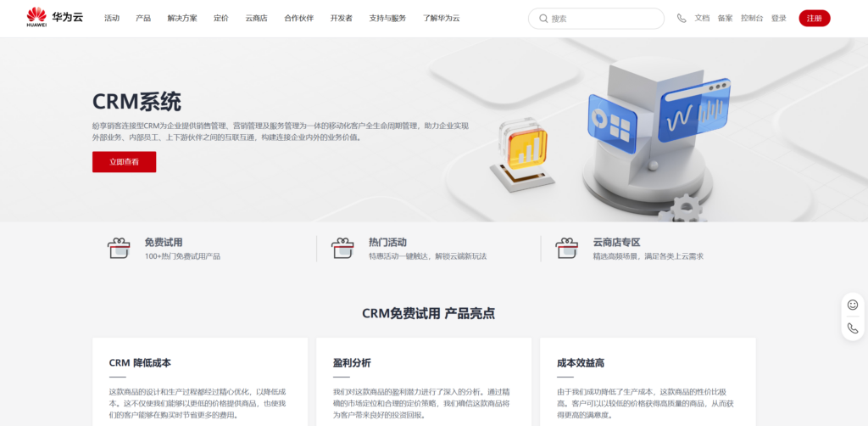Select the 成本效益高 card title
The image size is (868, 426).
[x=581, y=363]
